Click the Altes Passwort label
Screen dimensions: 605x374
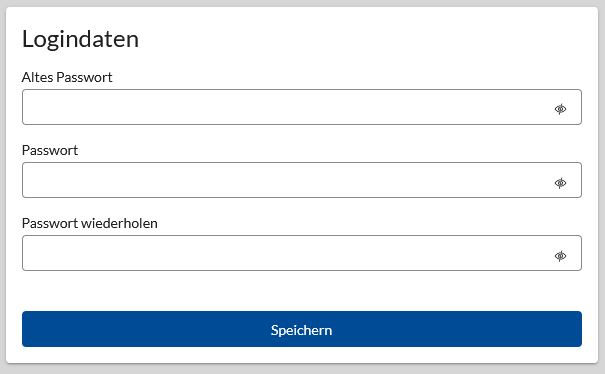tap(67, 77)
